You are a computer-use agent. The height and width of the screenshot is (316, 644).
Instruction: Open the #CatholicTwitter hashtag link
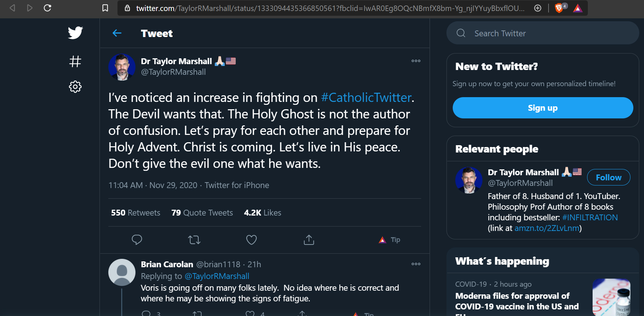pos(366,98)
